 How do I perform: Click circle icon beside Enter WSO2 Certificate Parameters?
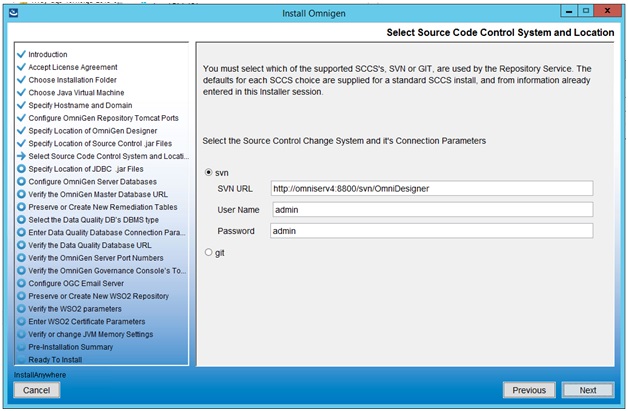(x=22, y=321)
